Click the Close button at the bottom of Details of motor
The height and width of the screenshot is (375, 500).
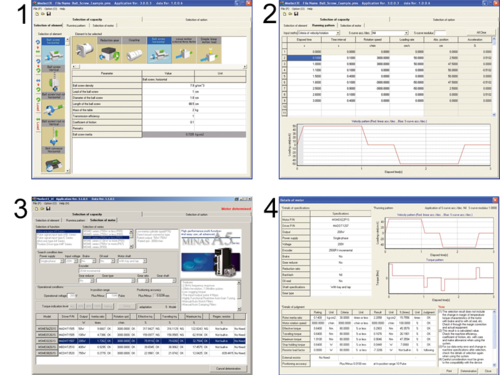(488, 371)
